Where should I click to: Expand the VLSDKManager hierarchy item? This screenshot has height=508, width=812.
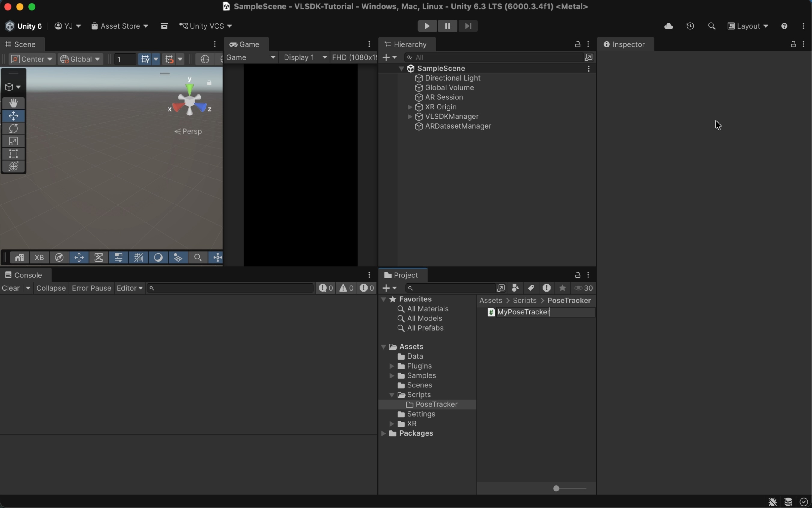[409, 117]
